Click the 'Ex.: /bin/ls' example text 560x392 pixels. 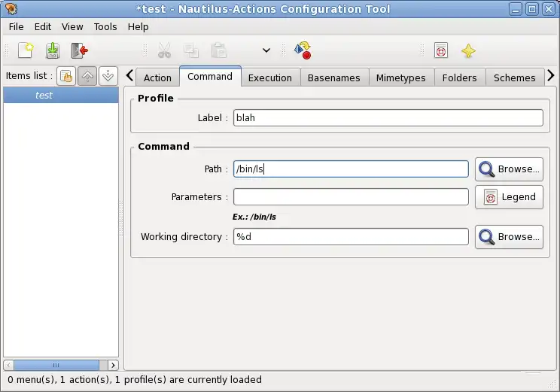pyautogui.click(x=254, y=217)
